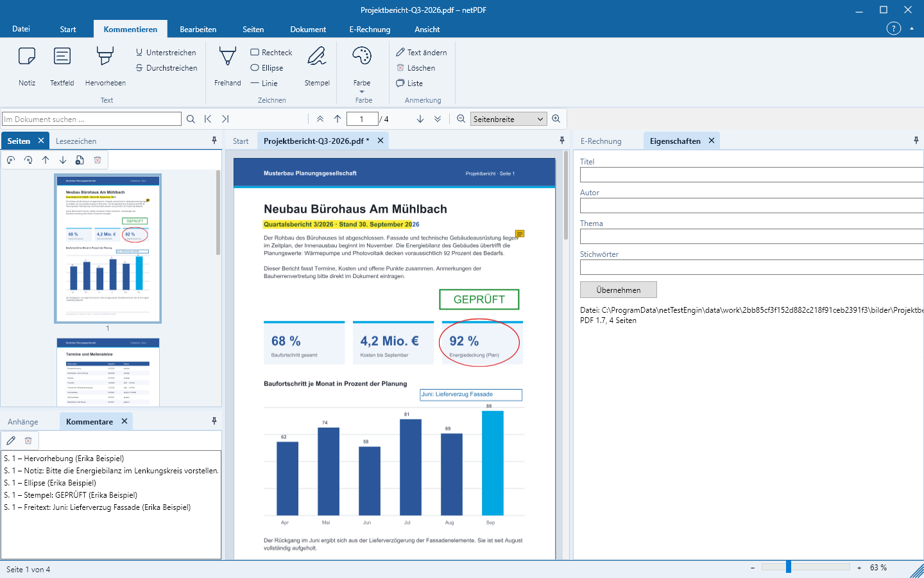The height and width of the screenshot is (578, 924).
Task: Click the Übernehmen button
Action: (x=619, y=290)
